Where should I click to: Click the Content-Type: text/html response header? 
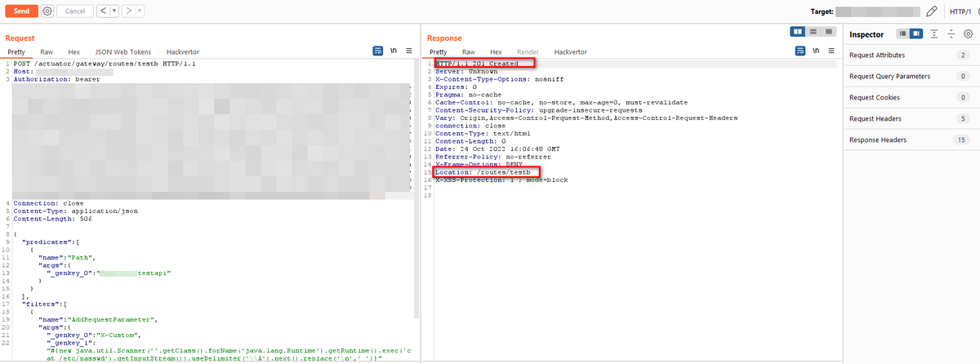[482, 133]
